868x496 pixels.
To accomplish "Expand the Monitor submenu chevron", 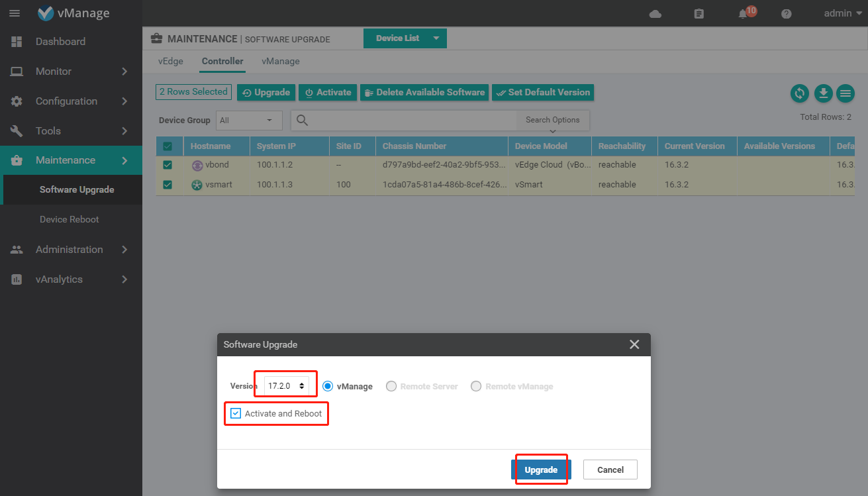I will click(124, 72).
